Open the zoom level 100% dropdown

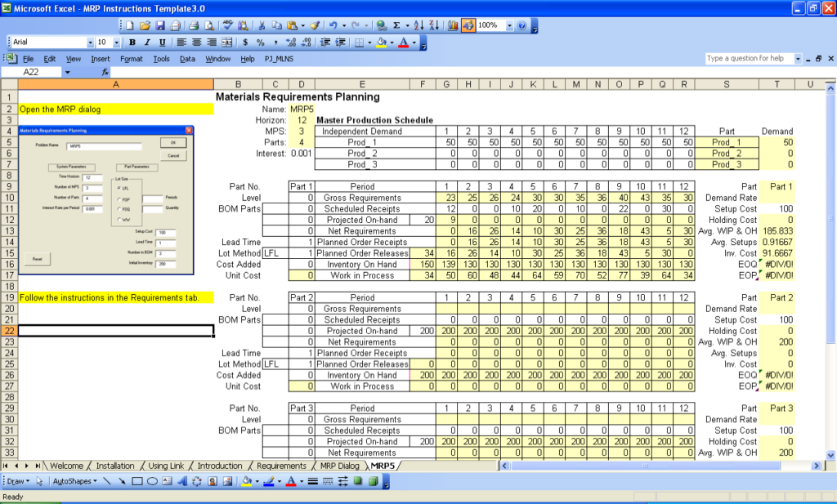[x=508, y=25]
